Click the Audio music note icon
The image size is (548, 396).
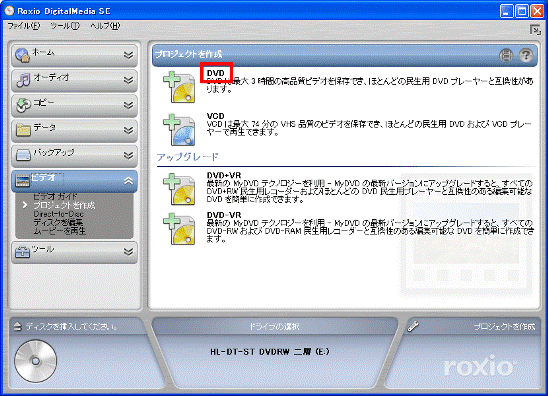(23, 80)
